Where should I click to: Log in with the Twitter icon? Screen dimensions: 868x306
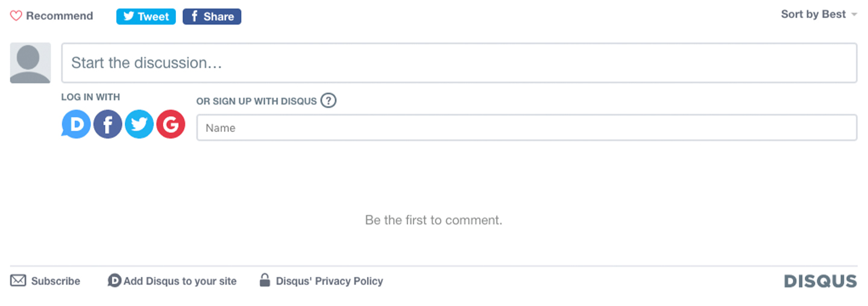(x=139, y=125)
